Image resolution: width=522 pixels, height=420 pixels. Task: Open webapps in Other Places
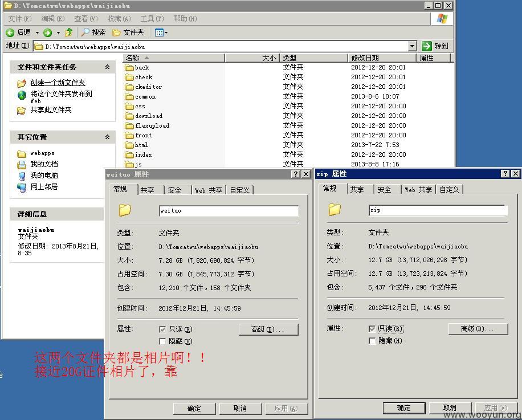coord(42,153)
